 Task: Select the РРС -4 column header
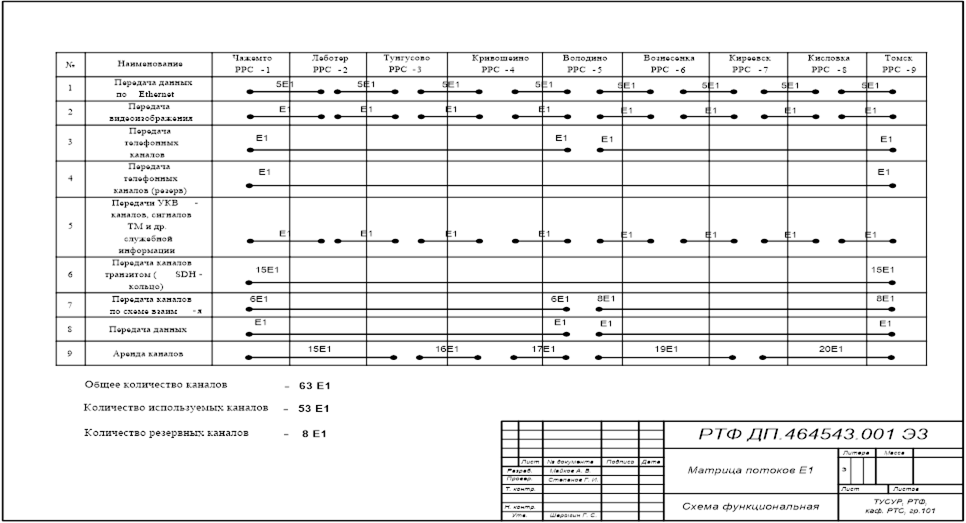point(496,64)
